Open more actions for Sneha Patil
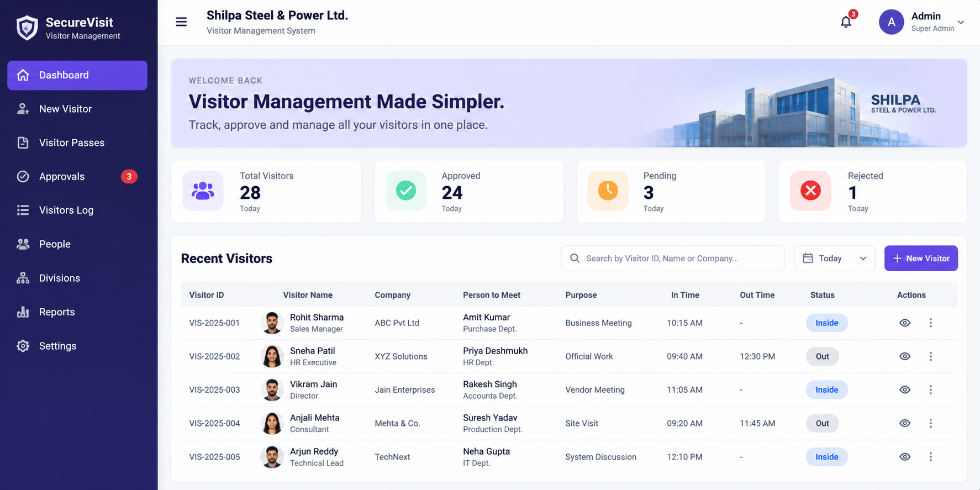 click(x=930, y=356)
